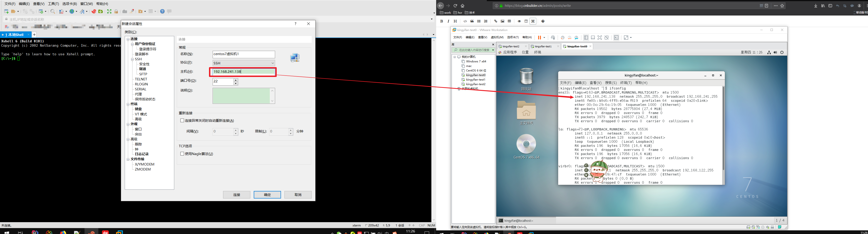This screenshot has width=868, height=234.
Task: Click the VMware pause VM icon
Action: [540, 38]
